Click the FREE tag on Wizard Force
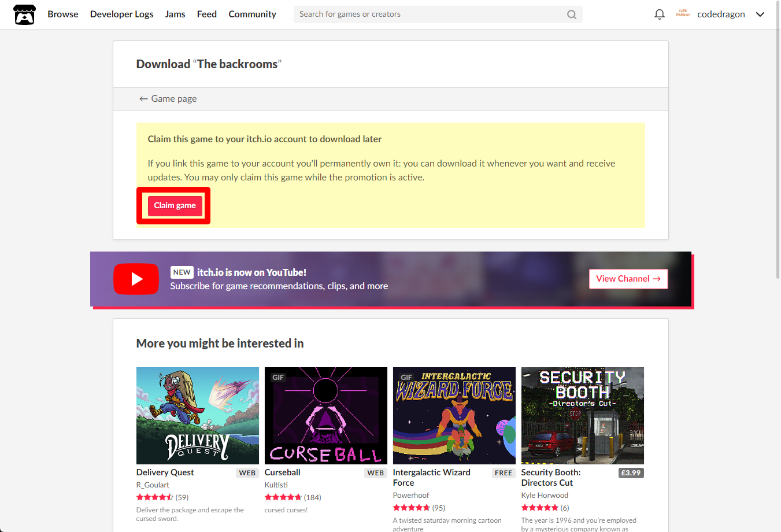This screenshot has width=781, height=532. (504, 473)
